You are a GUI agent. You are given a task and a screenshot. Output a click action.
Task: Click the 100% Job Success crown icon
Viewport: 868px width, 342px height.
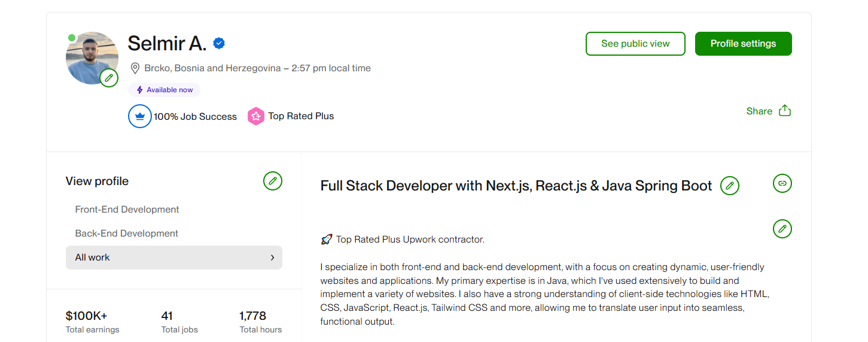tap(140, 116)
